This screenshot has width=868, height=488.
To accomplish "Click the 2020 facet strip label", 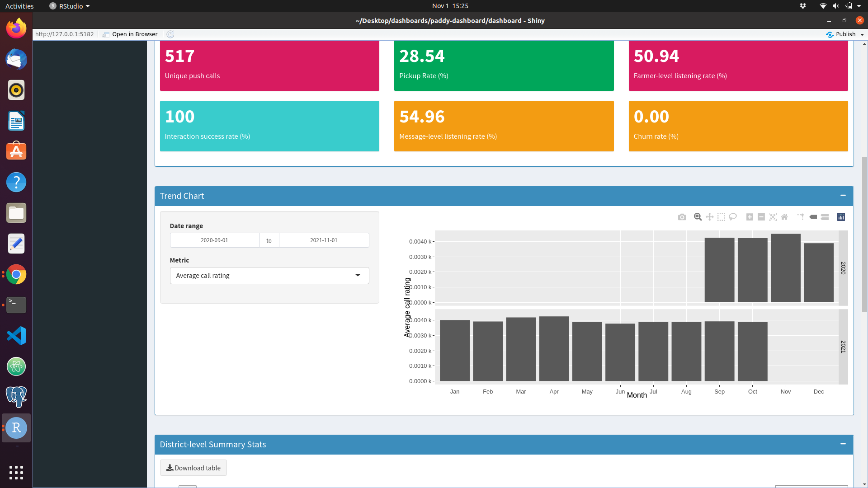I will [x=843, y=268].
